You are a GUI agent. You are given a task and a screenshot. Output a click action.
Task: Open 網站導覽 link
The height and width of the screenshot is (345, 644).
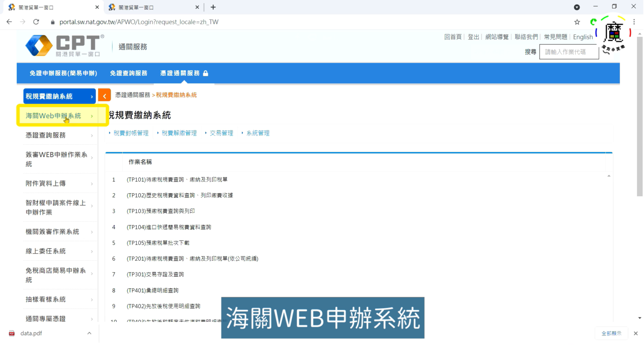(497, 37)
